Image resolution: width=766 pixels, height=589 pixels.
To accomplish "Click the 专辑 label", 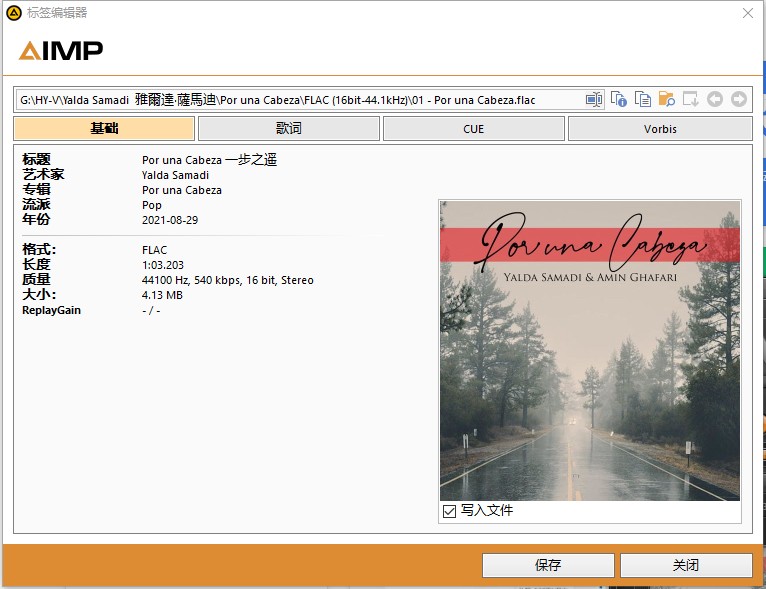I will pyautogui.click(x=36, y=189).
